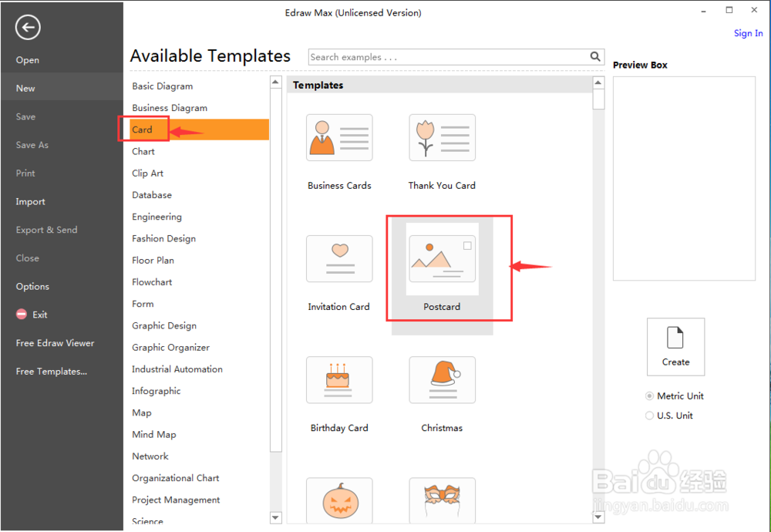The height and width of the screenshot is (532, 771).
Task: Select the Graphic Organizer category
Action: pyautogui.click(x=170, y=347)
